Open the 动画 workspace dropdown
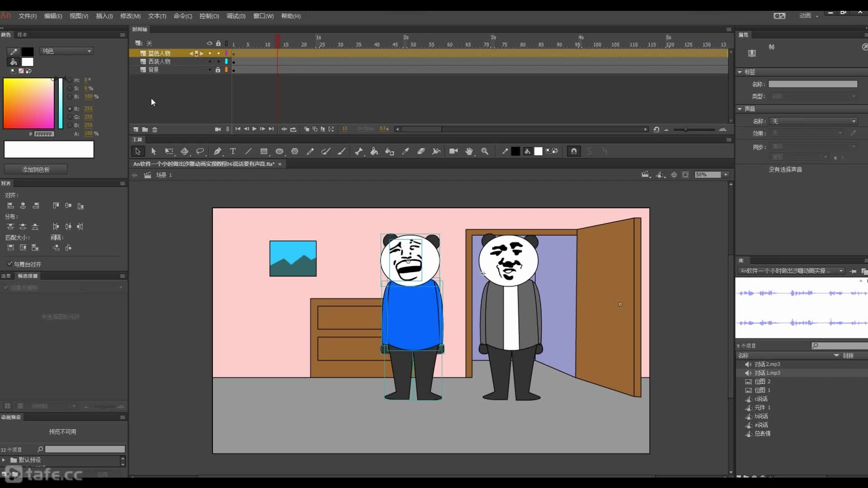This screenshot has height=488, width=868. coord(808,16)
